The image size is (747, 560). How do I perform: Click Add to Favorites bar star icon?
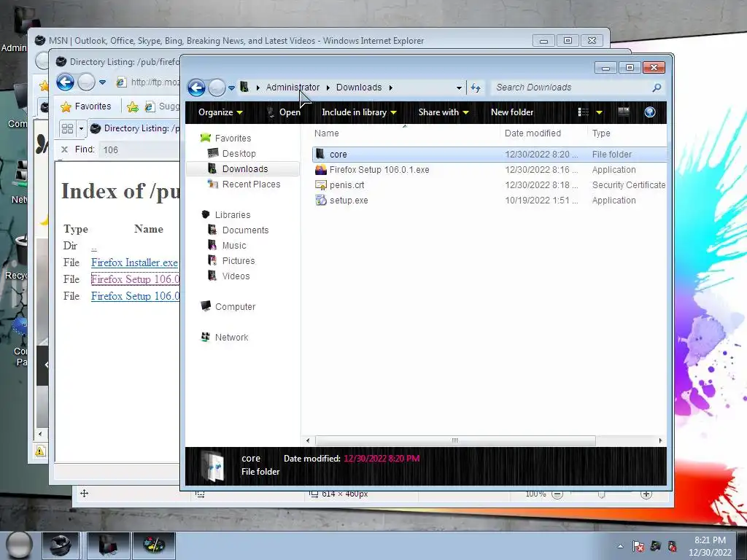click(x=133, y=106)
